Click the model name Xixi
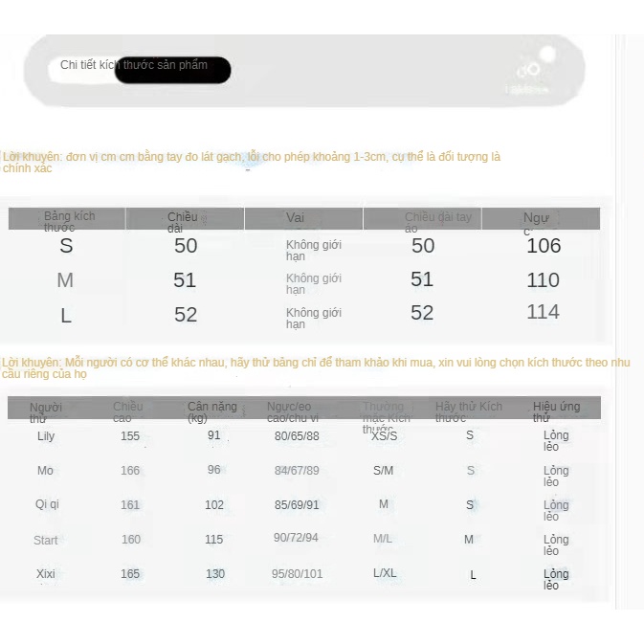This screenshot has height=644, width=644. click(x=46, y=574)
